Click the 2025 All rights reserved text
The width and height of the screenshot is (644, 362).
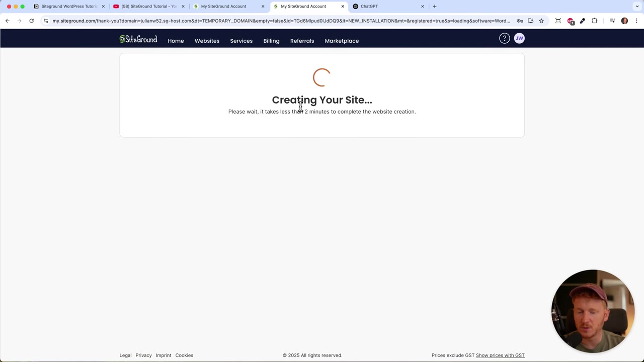coord(312,355)
